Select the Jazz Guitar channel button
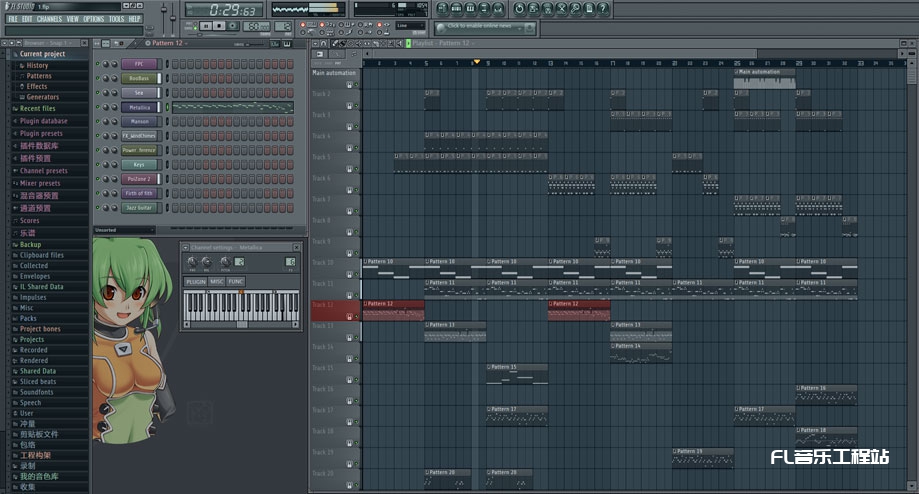 pyautogui.click(x=139, y=207)
